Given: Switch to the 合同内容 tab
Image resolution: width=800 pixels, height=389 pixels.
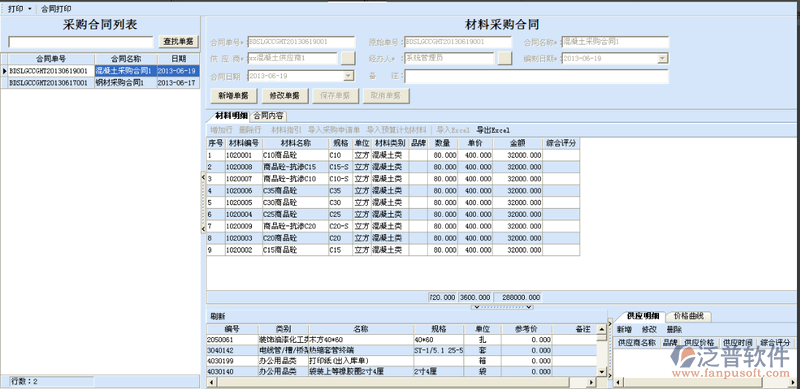Looking at the screenshot, I should [269, 115].
